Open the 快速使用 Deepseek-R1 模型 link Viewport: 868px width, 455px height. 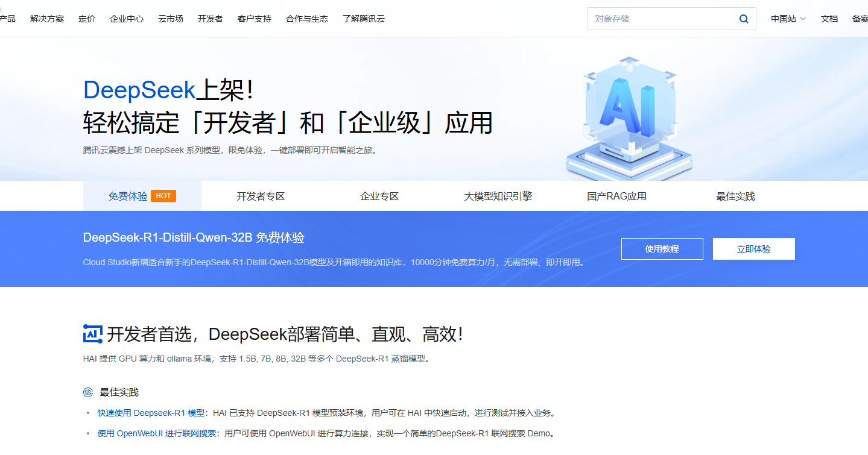[x=151, y=413]
